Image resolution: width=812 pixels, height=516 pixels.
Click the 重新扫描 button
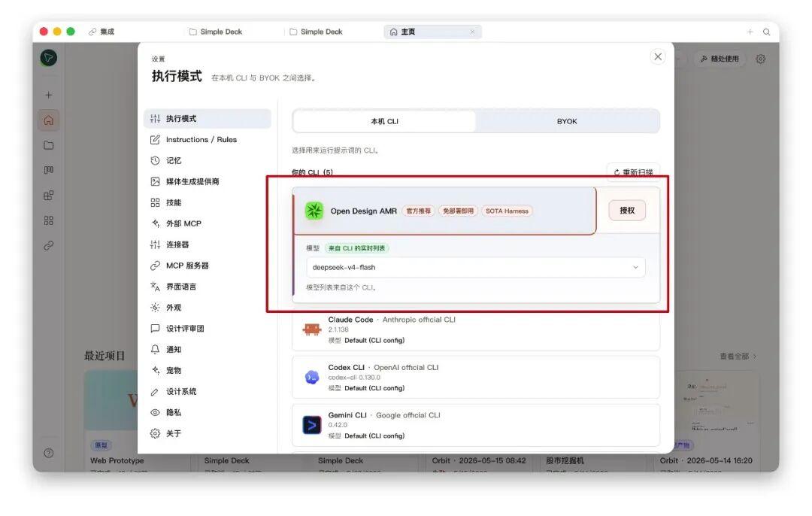pyautogui.click(x=633, y=172)
